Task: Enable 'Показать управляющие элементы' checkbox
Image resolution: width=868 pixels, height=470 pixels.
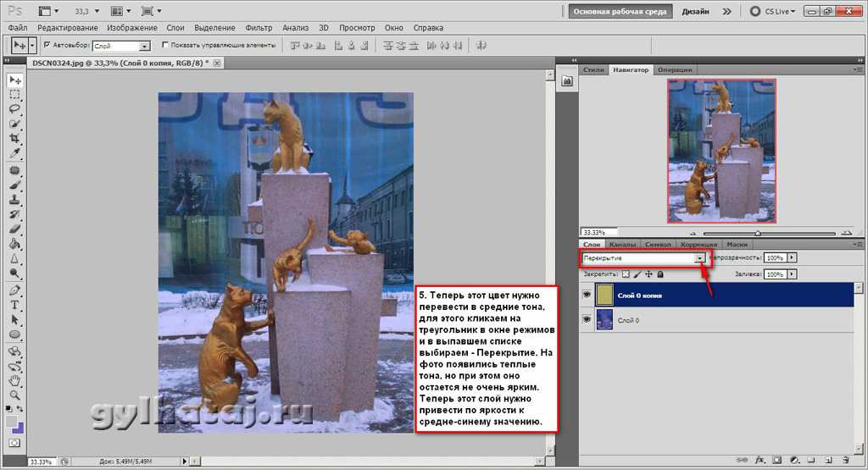Action: [164, 45]
